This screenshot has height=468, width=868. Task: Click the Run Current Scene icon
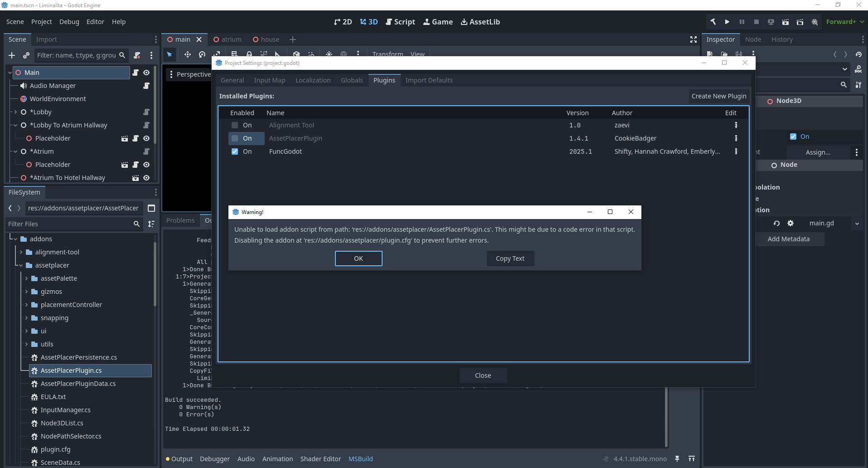[x=786, y=22]
